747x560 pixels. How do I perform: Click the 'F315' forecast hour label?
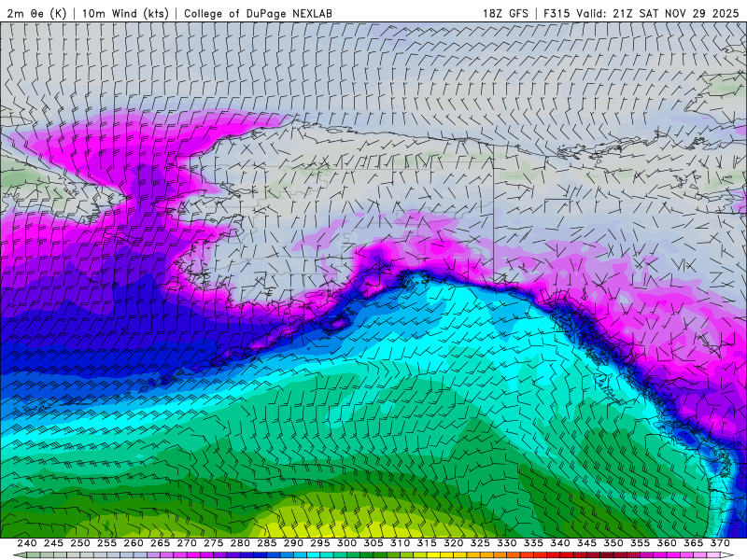pos(557,13)
